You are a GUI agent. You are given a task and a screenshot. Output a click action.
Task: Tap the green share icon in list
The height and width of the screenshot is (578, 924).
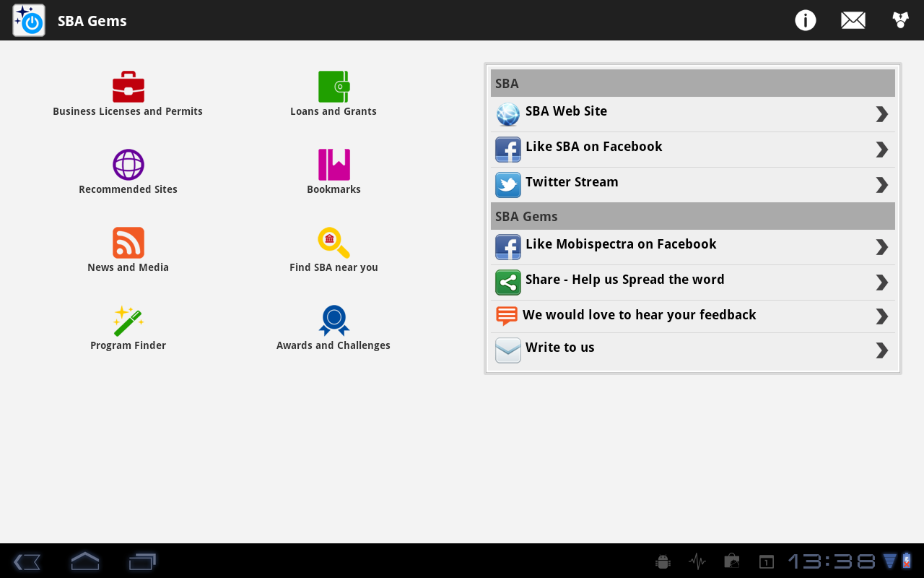pos(508,282)
